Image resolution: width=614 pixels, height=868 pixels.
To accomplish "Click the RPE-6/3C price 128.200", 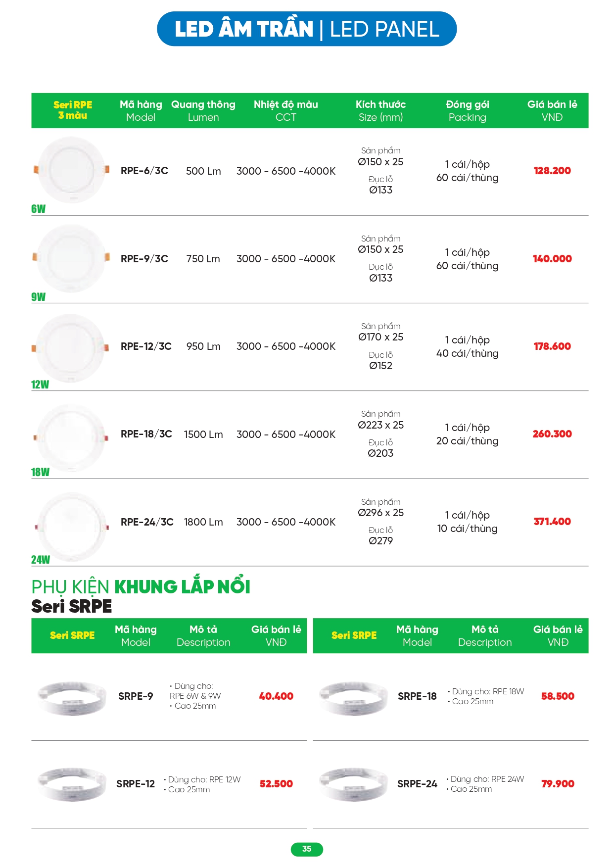I will [x=552, y=171].
